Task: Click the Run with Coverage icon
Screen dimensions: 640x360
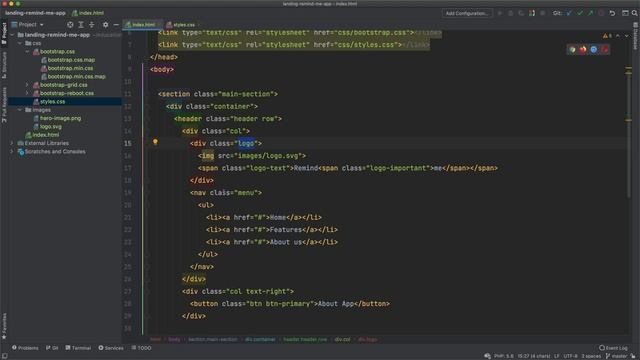Action: coord(521,13)
